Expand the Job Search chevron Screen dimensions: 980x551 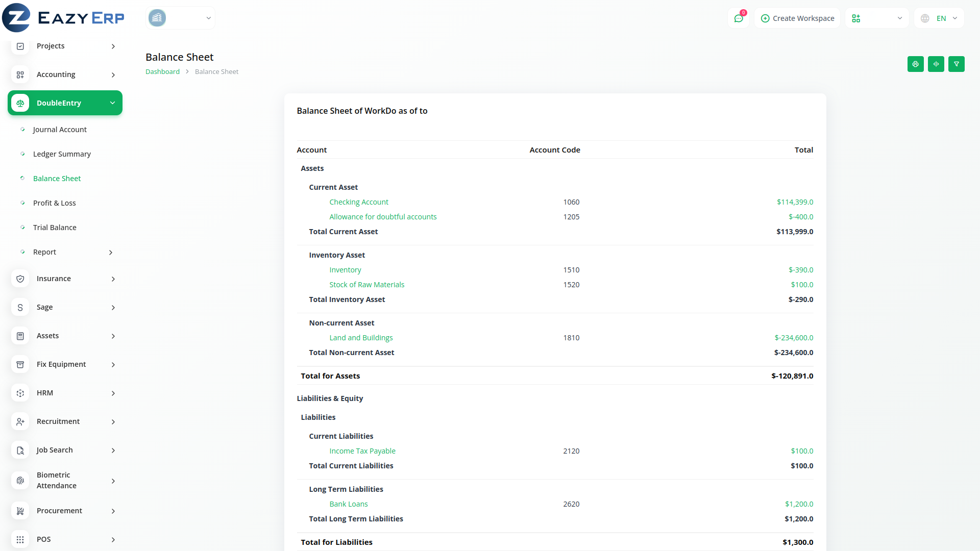tap(113, 450)
